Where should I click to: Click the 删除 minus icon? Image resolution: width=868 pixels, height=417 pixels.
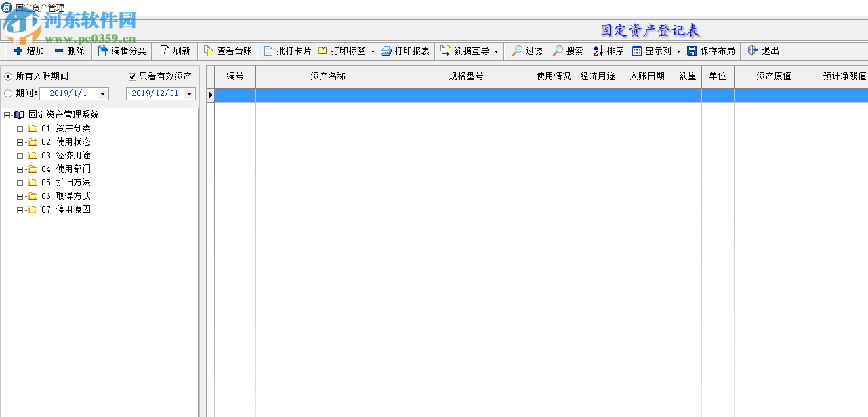[x=59, y=51]
